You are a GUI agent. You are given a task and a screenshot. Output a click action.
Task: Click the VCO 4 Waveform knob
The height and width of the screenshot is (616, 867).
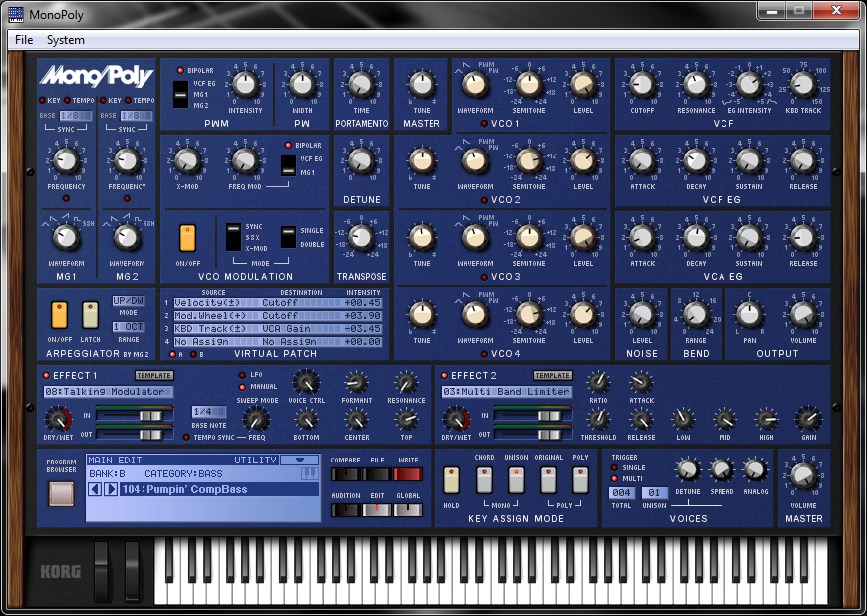475,315
